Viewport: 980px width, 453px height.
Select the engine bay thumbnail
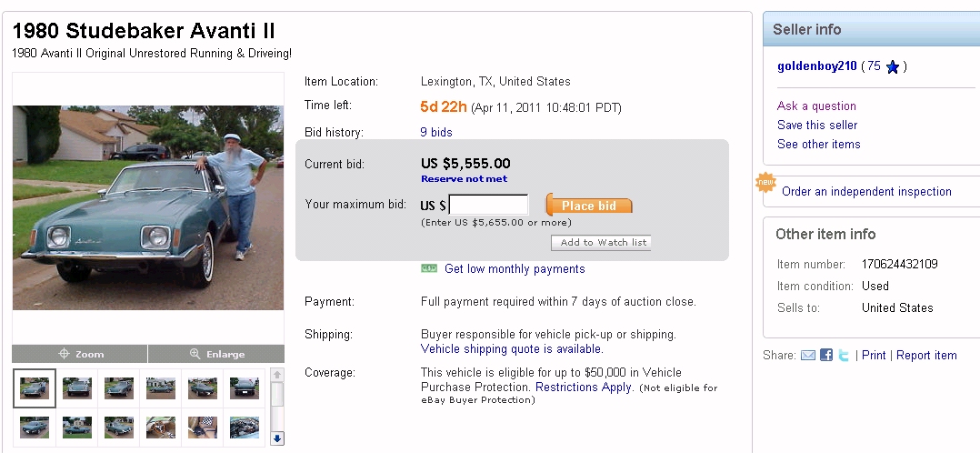coord(244,427)
